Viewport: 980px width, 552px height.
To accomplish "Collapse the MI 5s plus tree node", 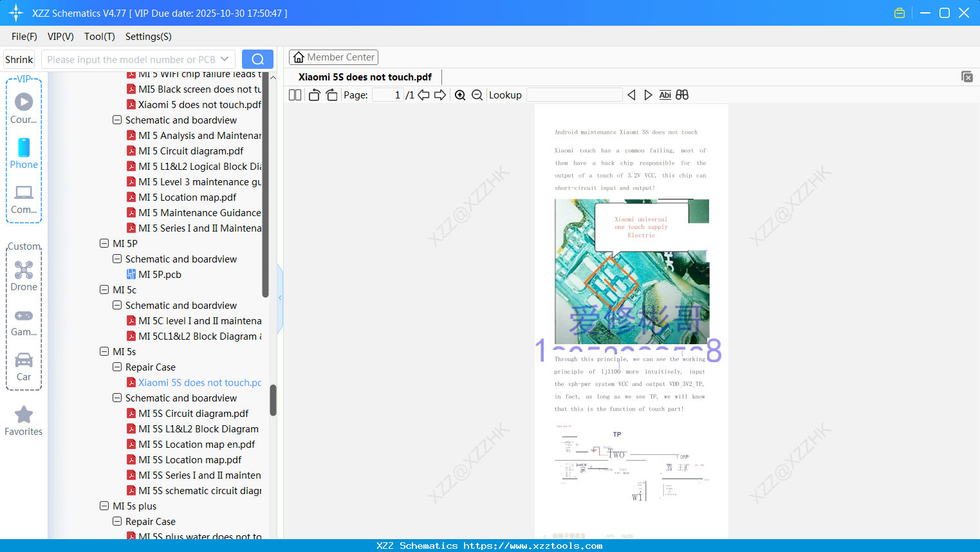I will [x=104, y=506].
